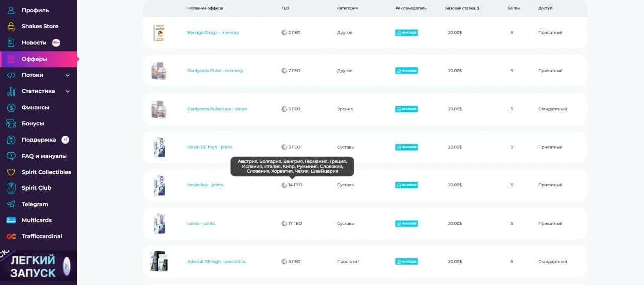The image size is (644, 285).
Task: Click the Shakes Store bag icon
Action: (11, 26)
